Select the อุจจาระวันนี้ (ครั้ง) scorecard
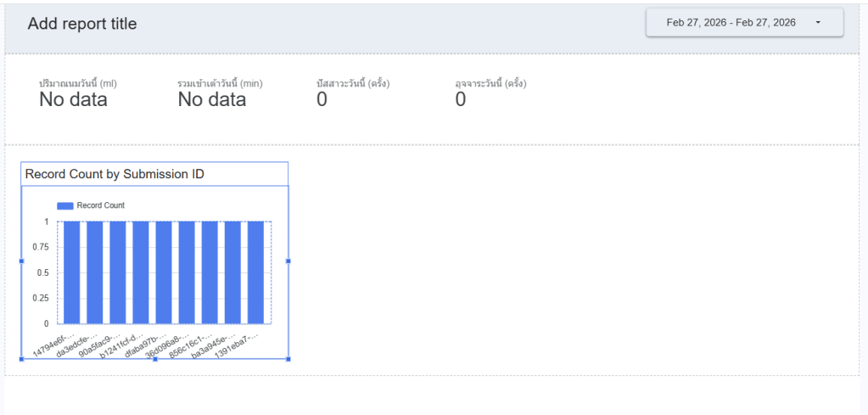The width and height of the screenshot is (868, 415). (x=491, y=93)
